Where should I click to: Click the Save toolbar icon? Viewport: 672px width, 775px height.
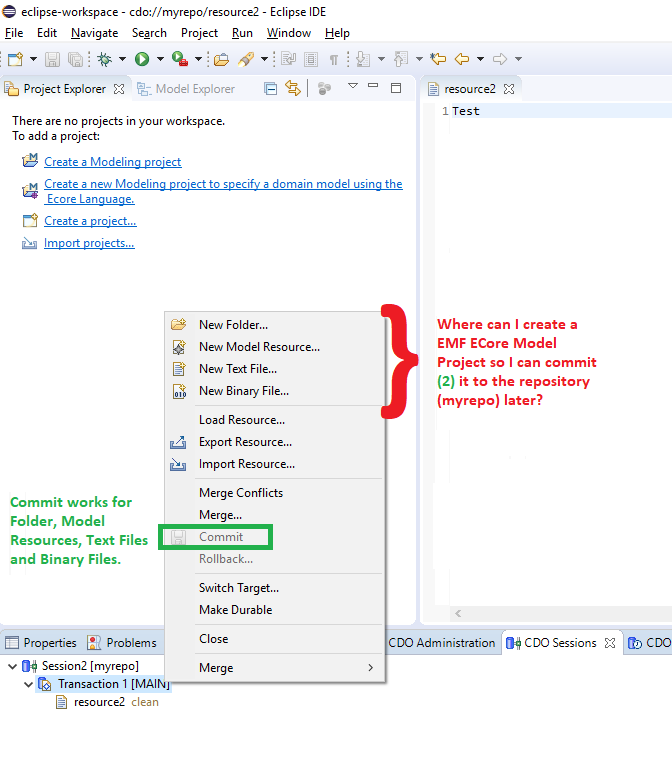(52, 59)
